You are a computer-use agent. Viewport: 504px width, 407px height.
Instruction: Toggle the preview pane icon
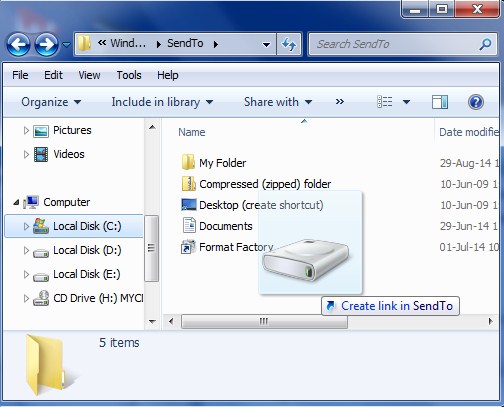coord(440,102)
